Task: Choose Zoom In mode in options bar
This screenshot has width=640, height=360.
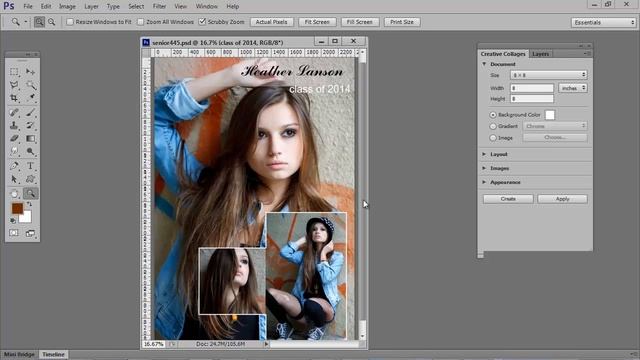Action: pyautogui.click(x=39, y=22)
